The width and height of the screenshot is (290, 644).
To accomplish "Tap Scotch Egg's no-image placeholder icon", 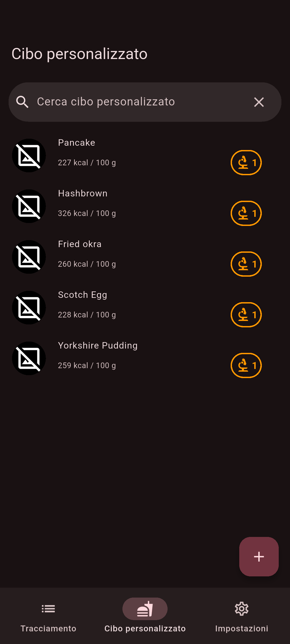I will click(29, 308).
